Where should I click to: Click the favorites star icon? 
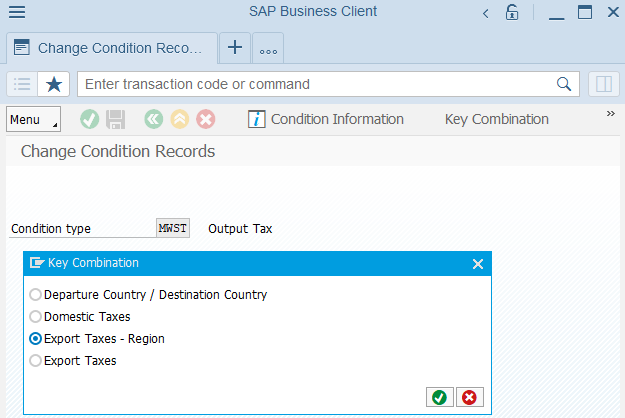click(54, 84)
